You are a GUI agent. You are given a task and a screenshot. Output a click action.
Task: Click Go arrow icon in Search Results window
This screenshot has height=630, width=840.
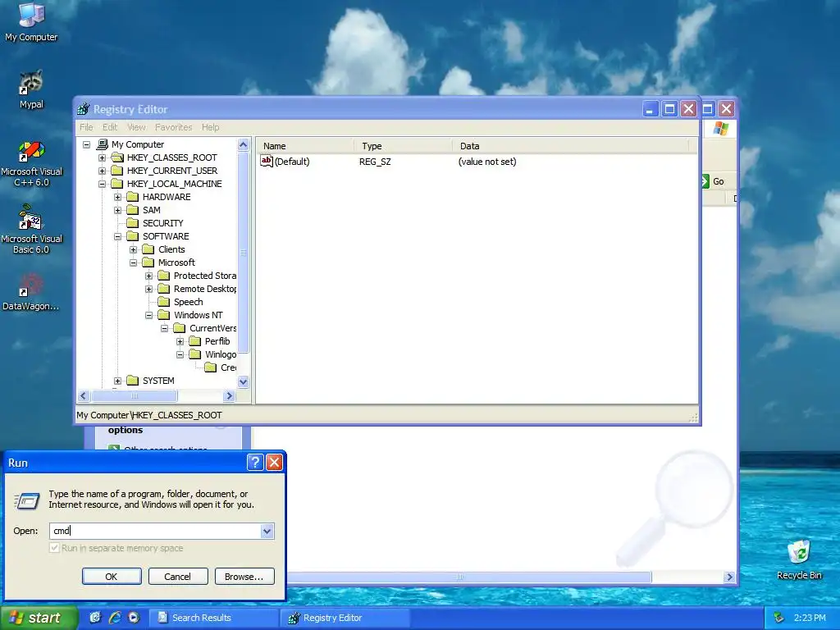pos(705,181)
